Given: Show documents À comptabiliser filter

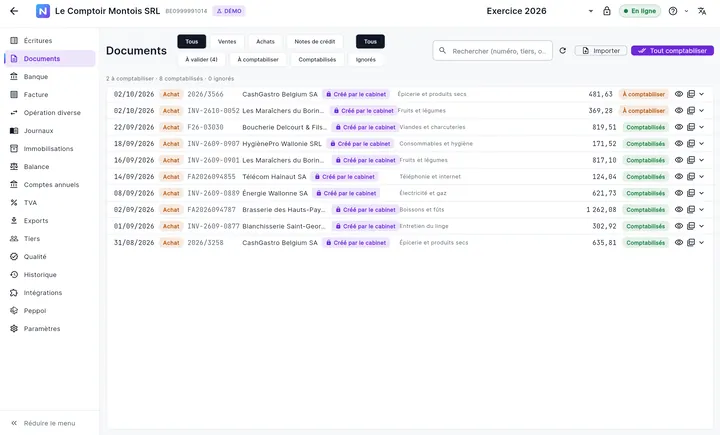Looking at the screenshot, I should [258, 60].
